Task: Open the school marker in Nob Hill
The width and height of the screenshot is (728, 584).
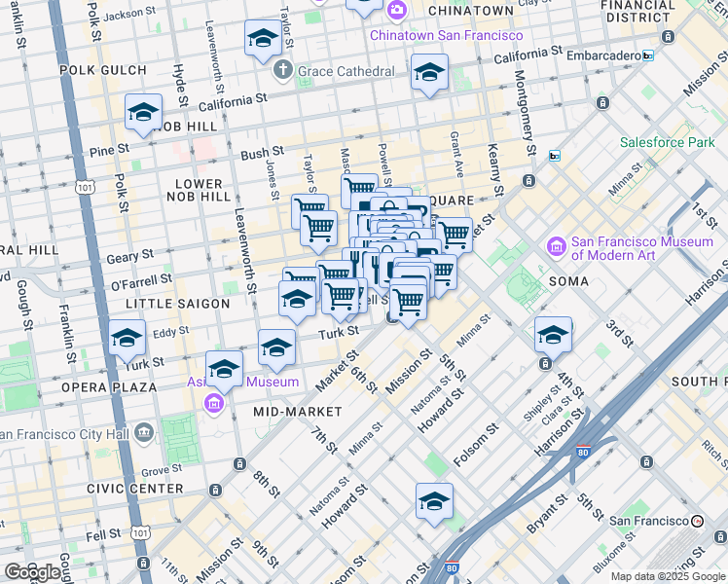Action: [143, 113]
